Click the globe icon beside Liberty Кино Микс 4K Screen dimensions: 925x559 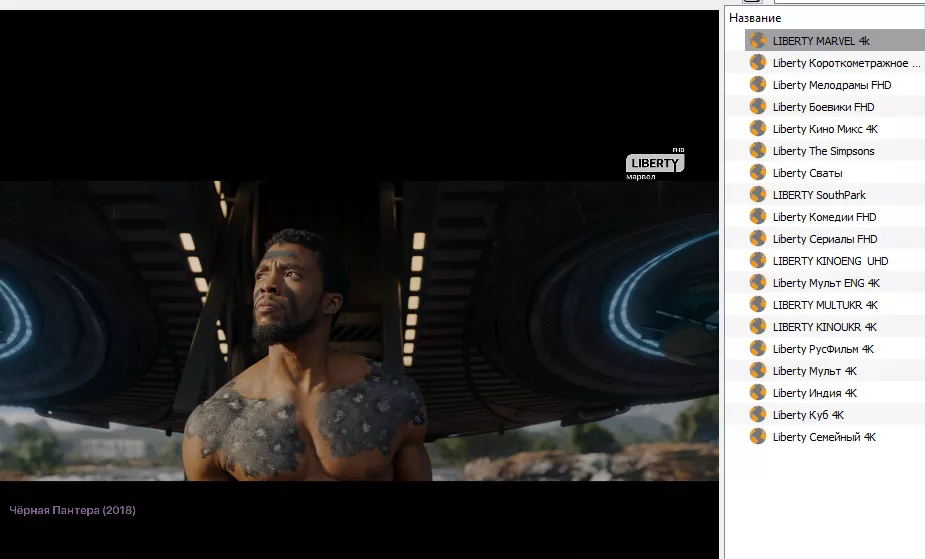[757, 129]
